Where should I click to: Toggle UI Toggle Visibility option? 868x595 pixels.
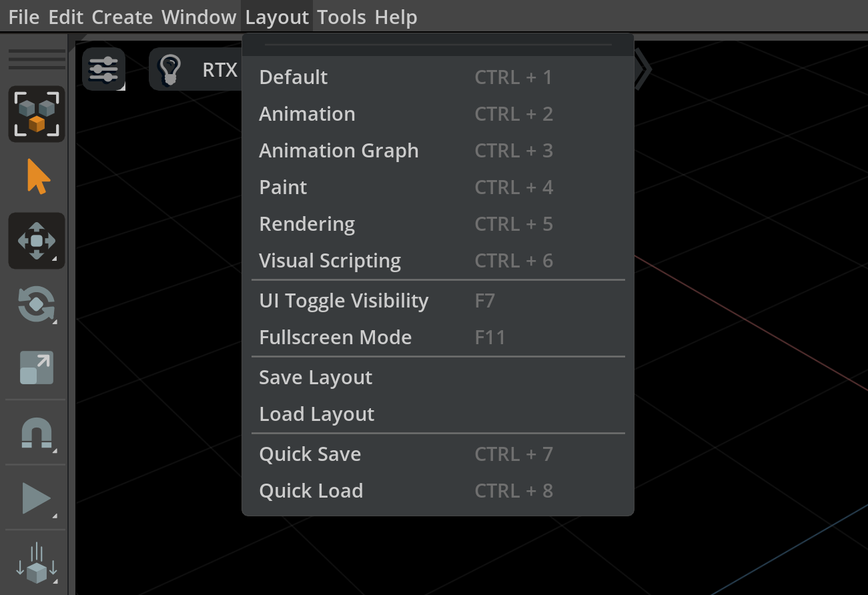pyautogui.click(x=438, y=301)
